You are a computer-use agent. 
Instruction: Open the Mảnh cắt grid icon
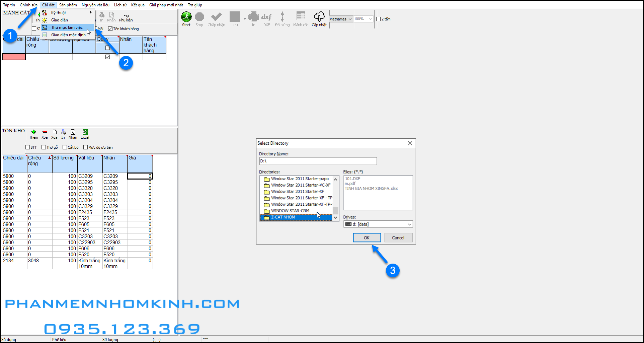[300, 16]
